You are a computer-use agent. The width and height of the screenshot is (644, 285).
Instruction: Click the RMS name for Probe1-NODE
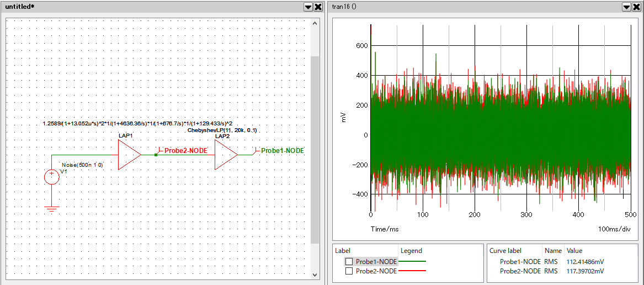point(551,262)
